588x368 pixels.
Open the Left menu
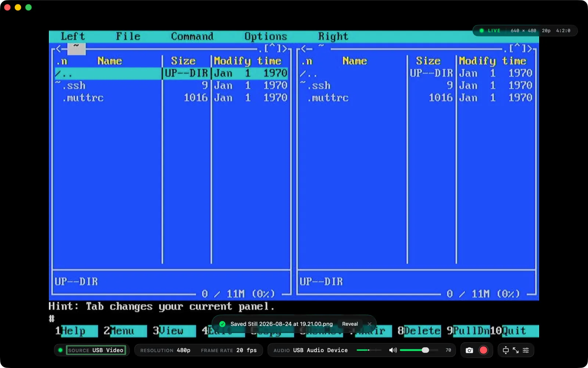[73, 36]
